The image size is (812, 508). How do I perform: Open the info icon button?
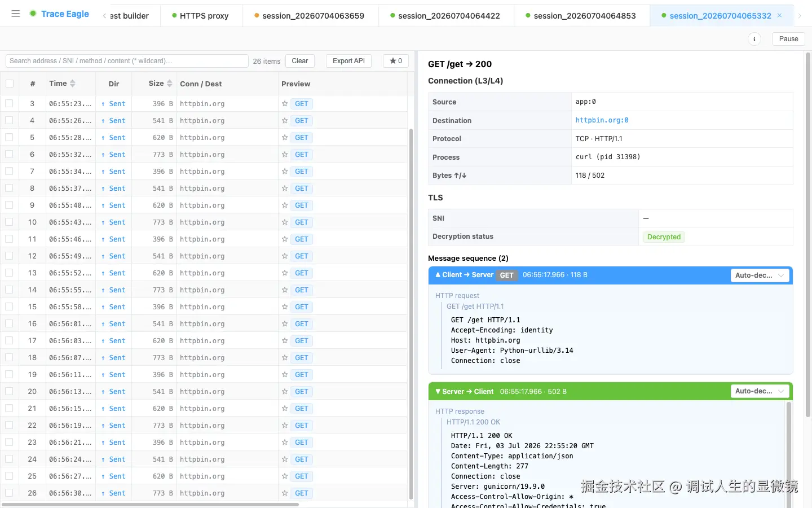tap(754, 39)
